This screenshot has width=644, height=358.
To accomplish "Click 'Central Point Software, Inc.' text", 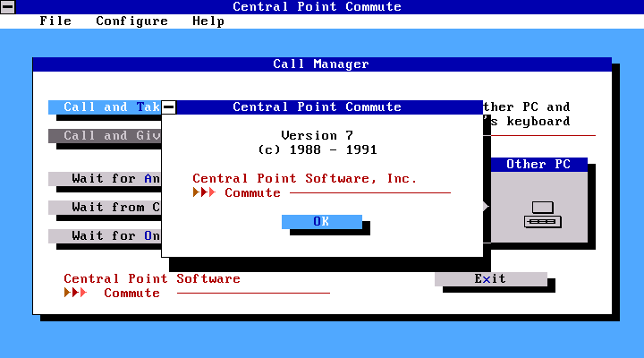I will [305, 179].
